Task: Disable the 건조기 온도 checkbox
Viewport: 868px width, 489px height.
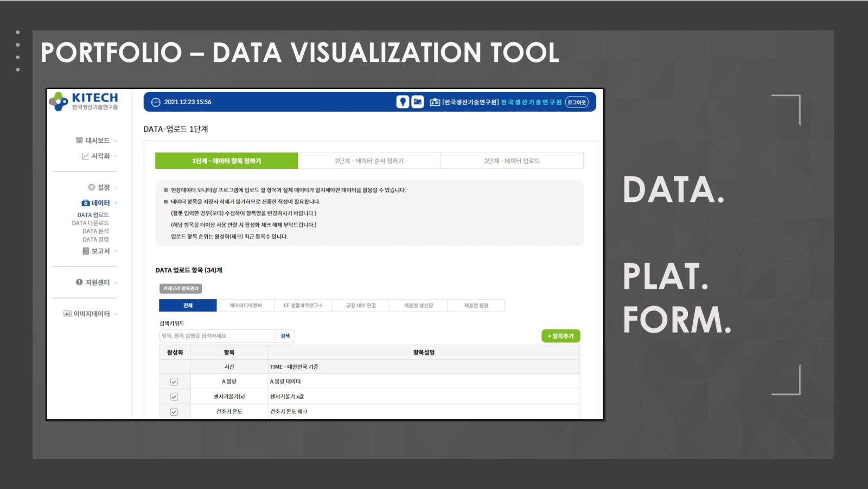Action: (x=174, y=411)
